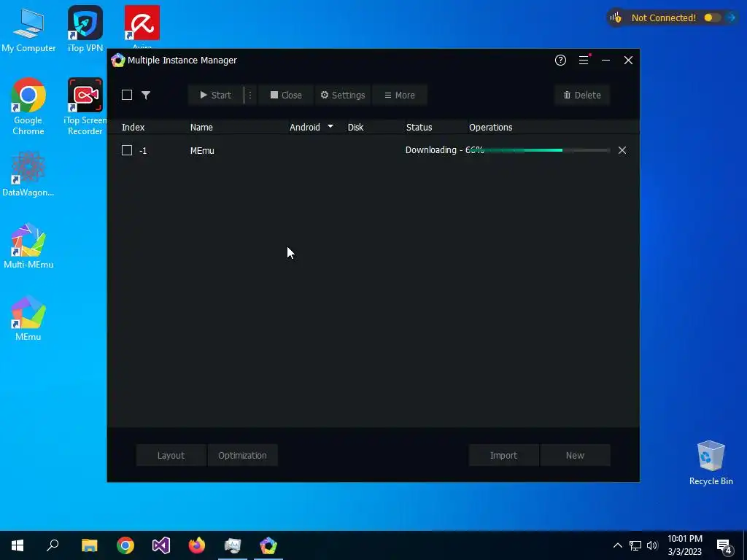Click the Status column header
Image resolution: width=747 pixels, height=560 pixels.
419,127
